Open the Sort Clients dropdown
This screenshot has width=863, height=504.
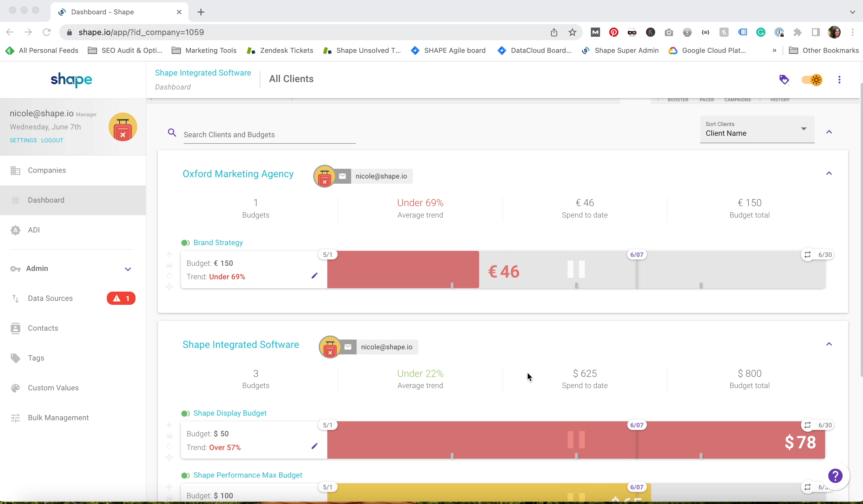tap(757, 129)
